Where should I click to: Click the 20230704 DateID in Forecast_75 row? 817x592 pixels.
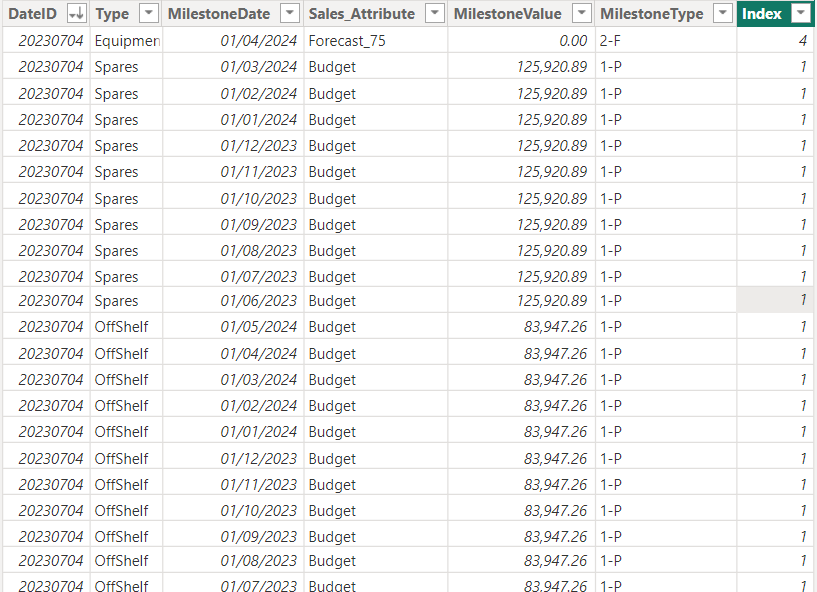pos(46,41)
